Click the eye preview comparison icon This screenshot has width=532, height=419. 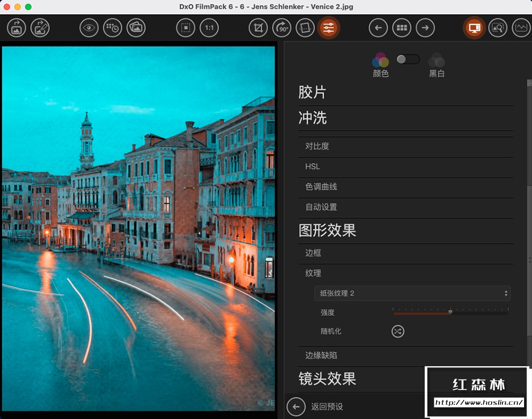tap(89, 27)
